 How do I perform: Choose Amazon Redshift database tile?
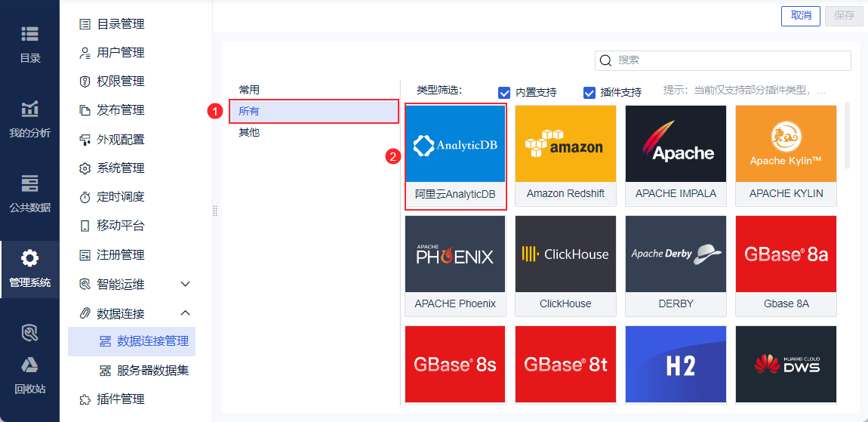(x=565, y=156)
